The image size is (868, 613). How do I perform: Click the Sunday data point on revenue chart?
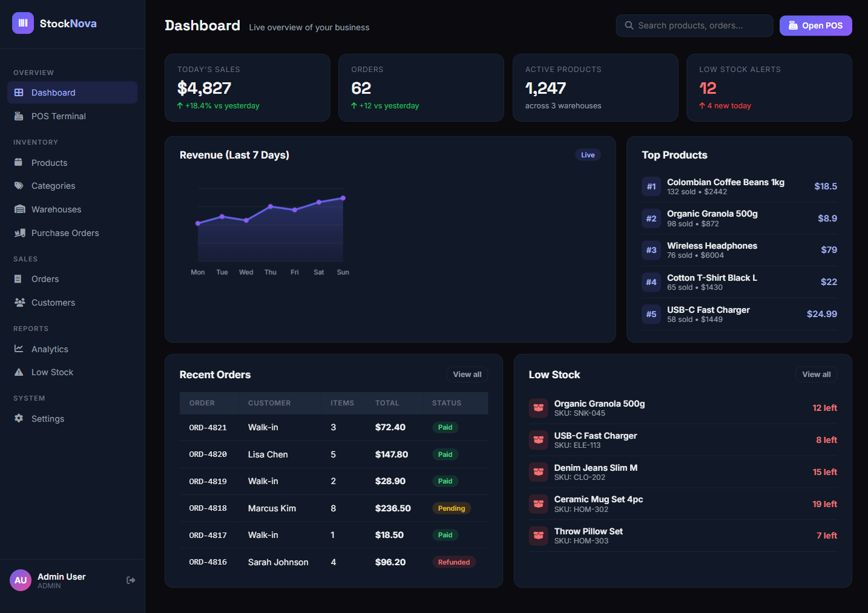[343, 198]
